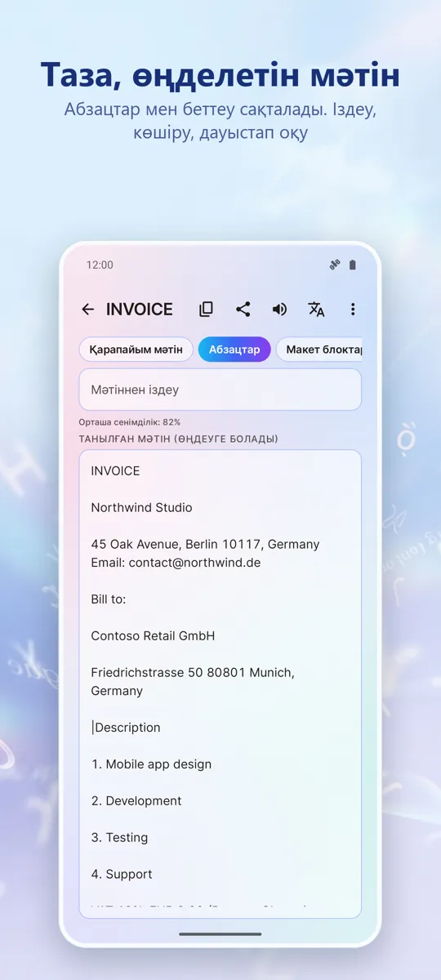The height and width of the screenshot is (980, 441).
Task: Click the contact@northwind.de email line
Action: [x=176, y=563]
